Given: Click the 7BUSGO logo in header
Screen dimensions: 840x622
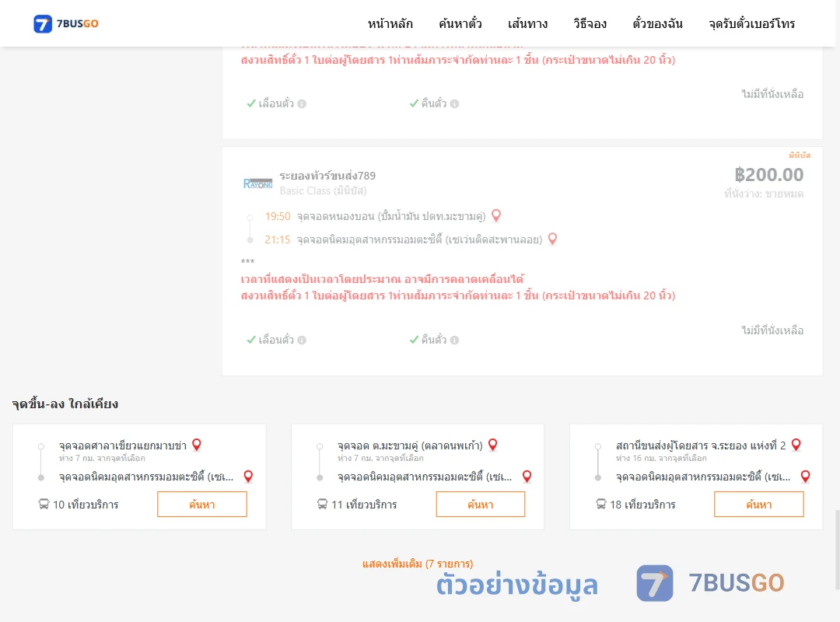Looking at the screenshot, I should coord(66,23).
